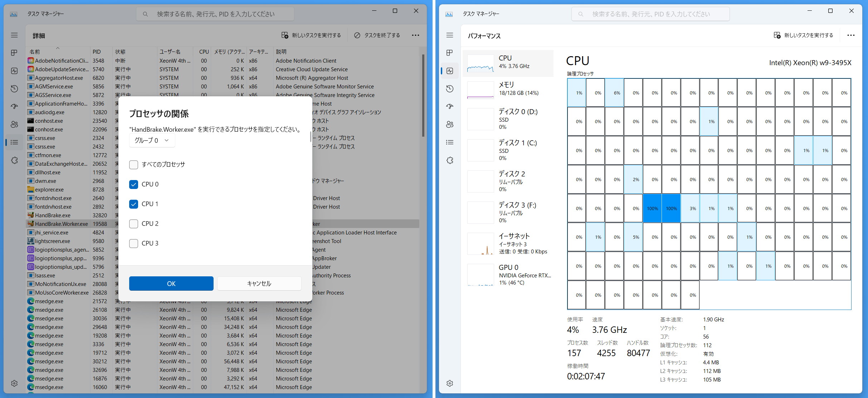Viewport: 868px width, 398px height.
Task: Open hamburger navigation menu in left Task Manager
Action: point(14,35)
